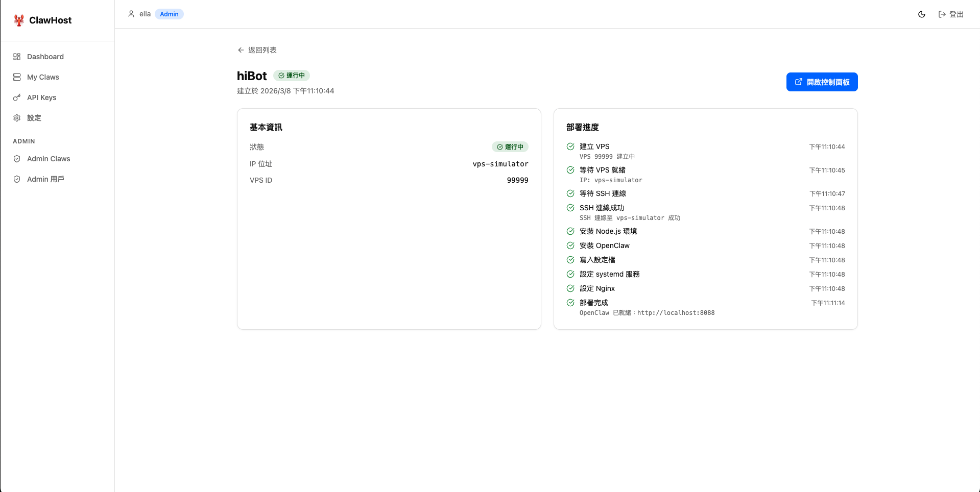Click the My Claws server icon

[17, 77]
